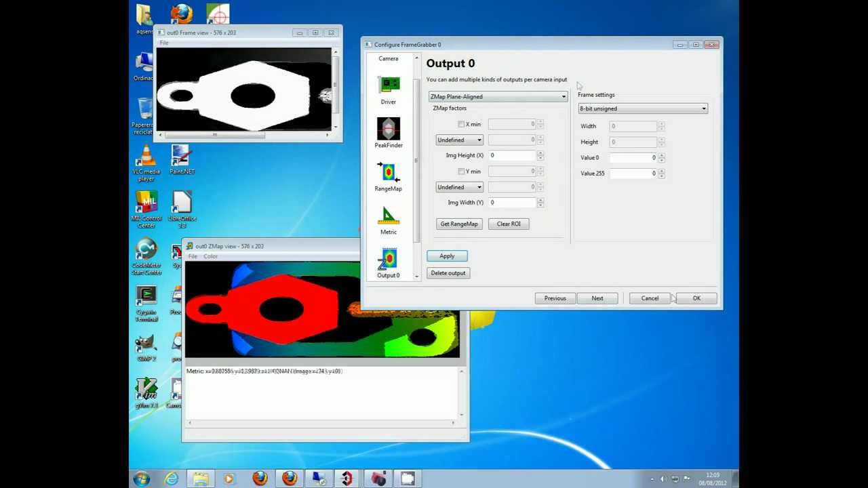This screenshot has width=868, height=488.
Task: Enable the Y min checkbox
Action: tap(461, 171)
